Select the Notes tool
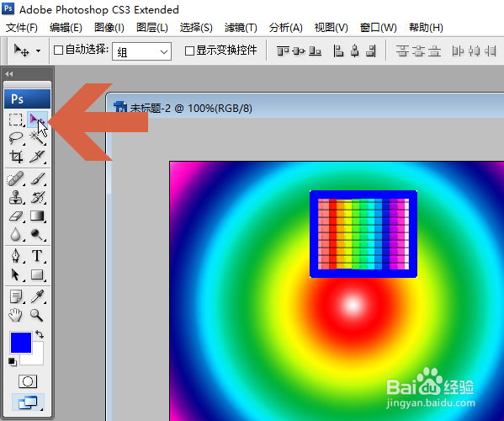 16,296
